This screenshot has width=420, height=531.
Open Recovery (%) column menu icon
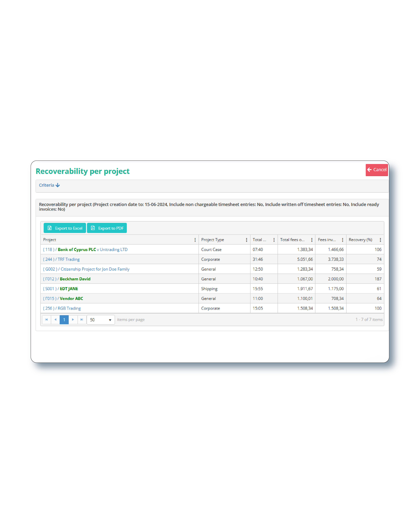380,240
